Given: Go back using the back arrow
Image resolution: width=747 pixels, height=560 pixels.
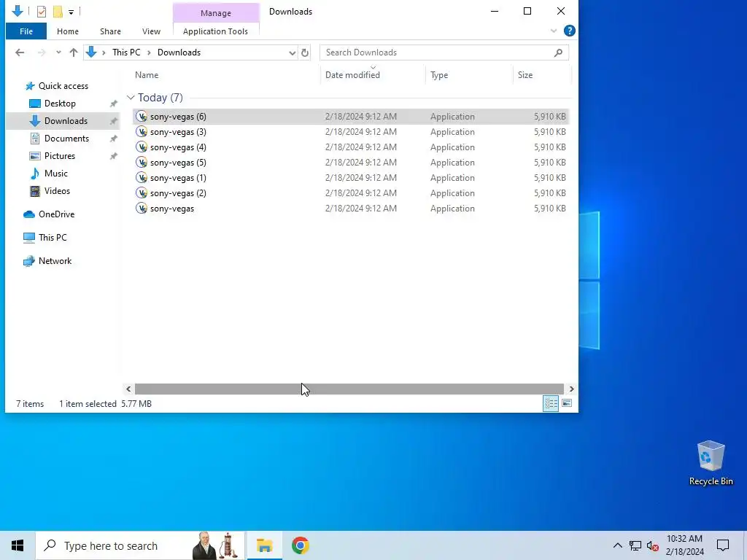Looking at the screenshot, I should (x=20, y=52).
